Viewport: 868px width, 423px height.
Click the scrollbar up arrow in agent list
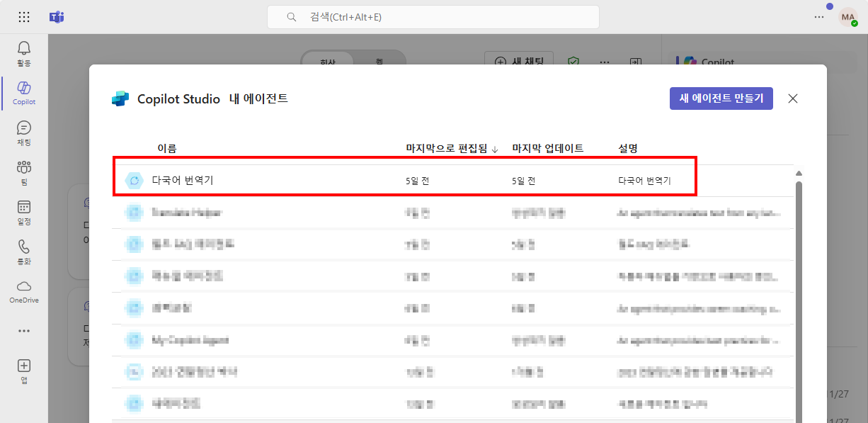[x=799, y=174]
